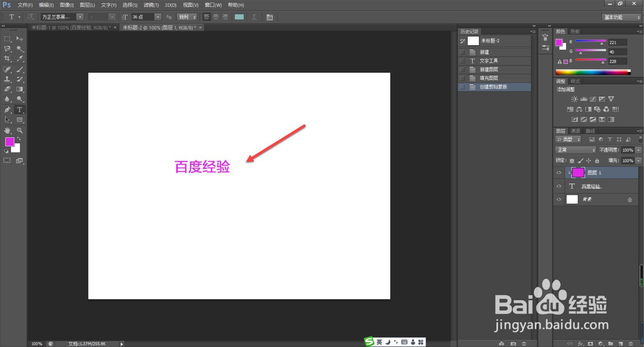
Task: Click the fx layer style icon
Action: point(580,344)
